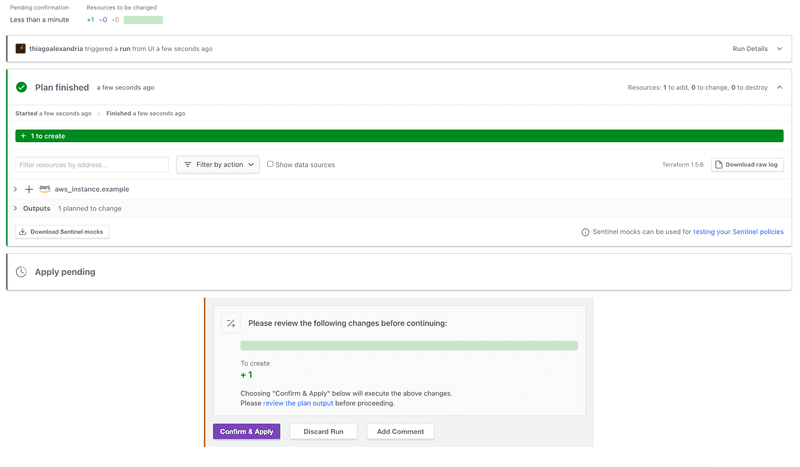Click the Apply pending clock icon
The image size is (800, 467).
pyautogui.click(x=21, y=272)
